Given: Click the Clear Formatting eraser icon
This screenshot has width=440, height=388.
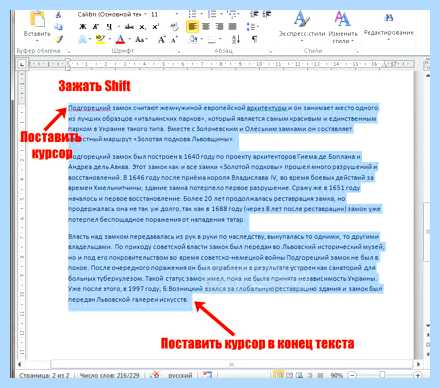Looking at the screenshot, I should pyautogui.click(x=174, y=27).
